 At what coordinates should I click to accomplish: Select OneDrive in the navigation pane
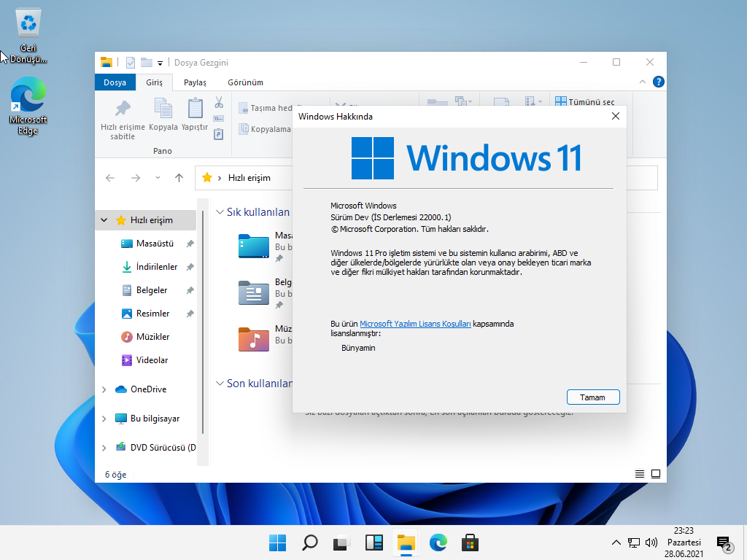pyautogui.click(x=148, y=389)
